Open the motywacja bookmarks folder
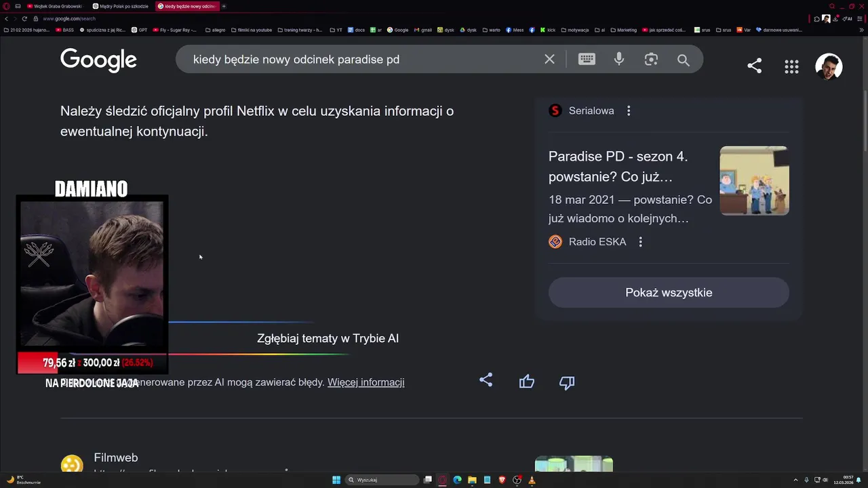 tap(575, 30)
